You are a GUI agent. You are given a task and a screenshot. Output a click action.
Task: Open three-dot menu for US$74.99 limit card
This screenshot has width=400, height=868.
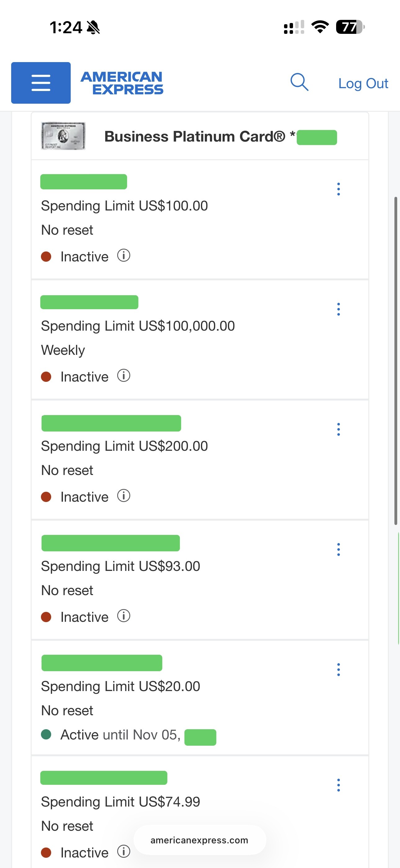click(x=338, y=785)
